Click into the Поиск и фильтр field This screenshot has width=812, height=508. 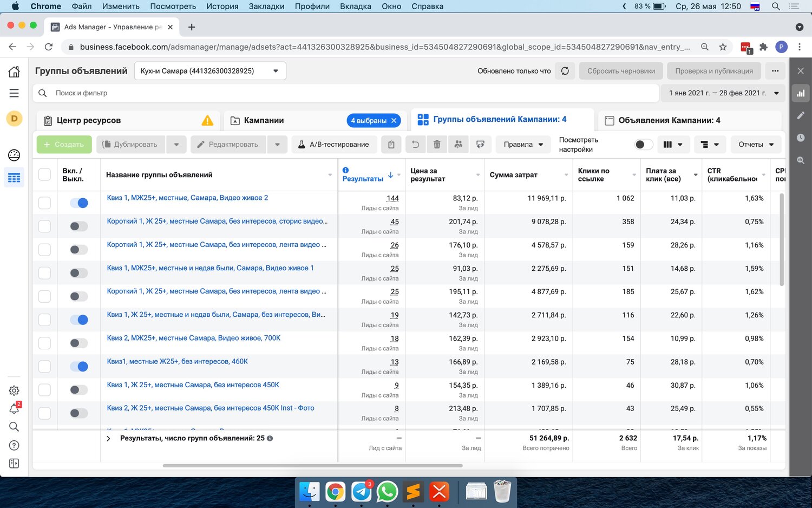pos(346,93)
